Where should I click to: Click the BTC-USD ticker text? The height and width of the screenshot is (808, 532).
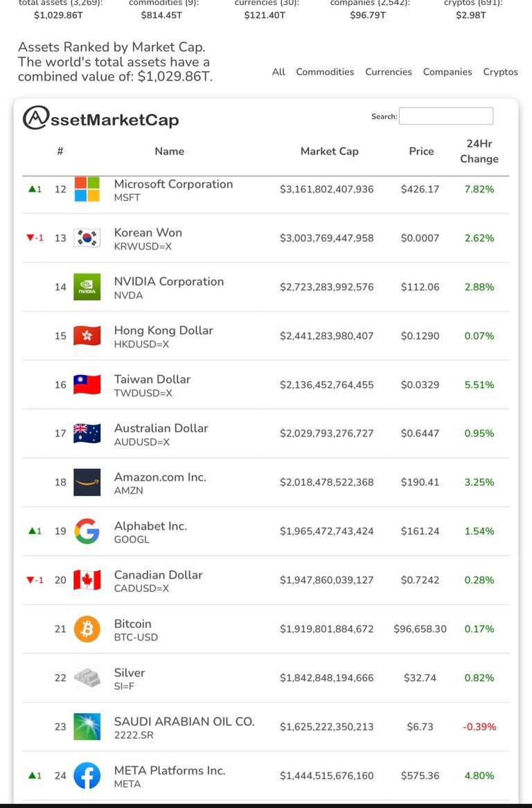(x=136, y=638)
